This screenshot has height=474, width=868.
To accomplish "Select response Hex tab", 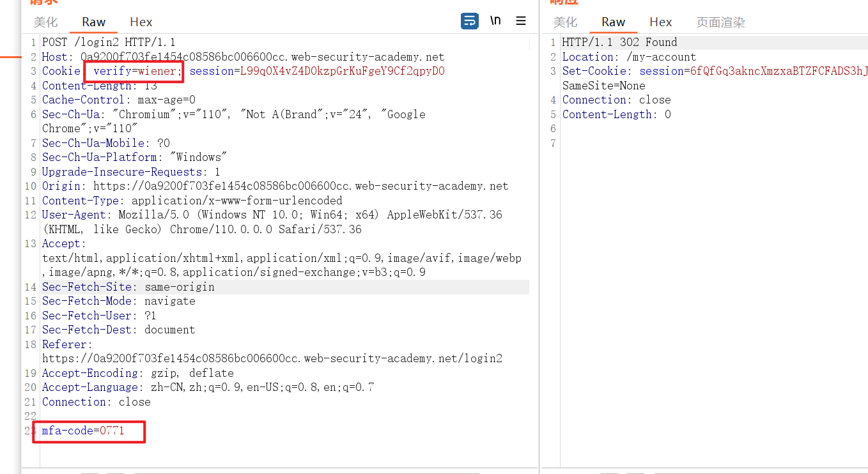I will (660, 22).
